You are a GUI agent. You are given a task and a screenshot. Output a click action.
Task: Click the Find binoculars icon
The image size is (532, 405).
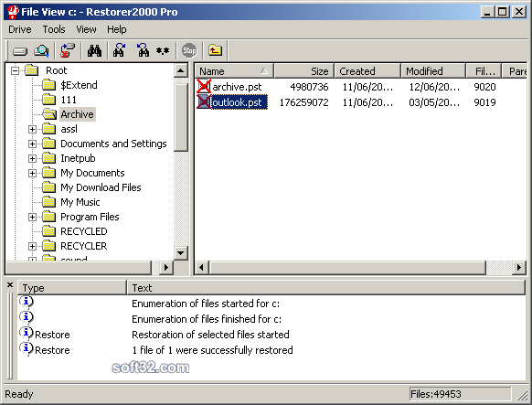(94, 51)
